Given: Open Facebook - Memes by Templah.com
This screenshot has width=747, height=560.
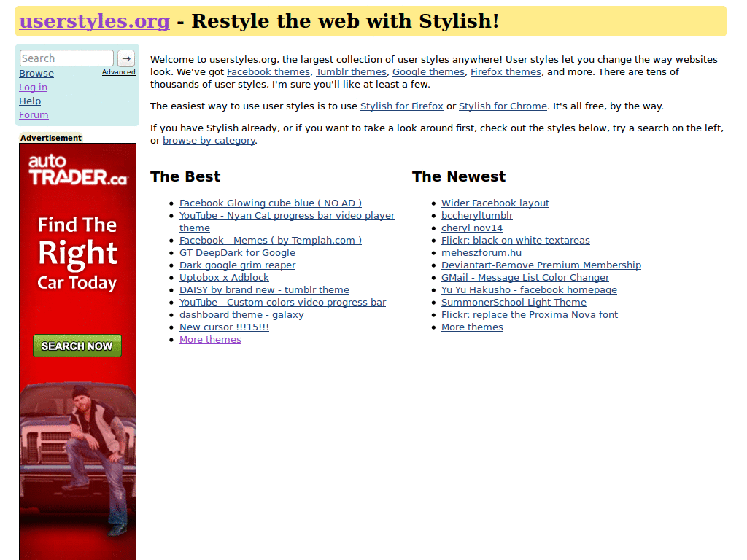Looking at the screenshot, I should point(271,241).
